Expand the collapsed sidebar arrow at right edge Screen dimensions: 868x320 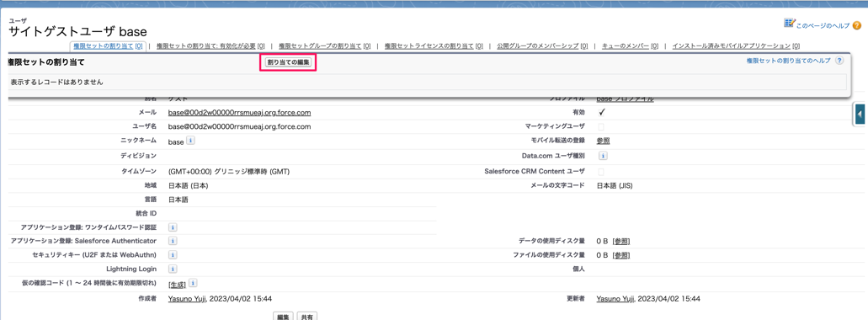(x=860, y=114)
